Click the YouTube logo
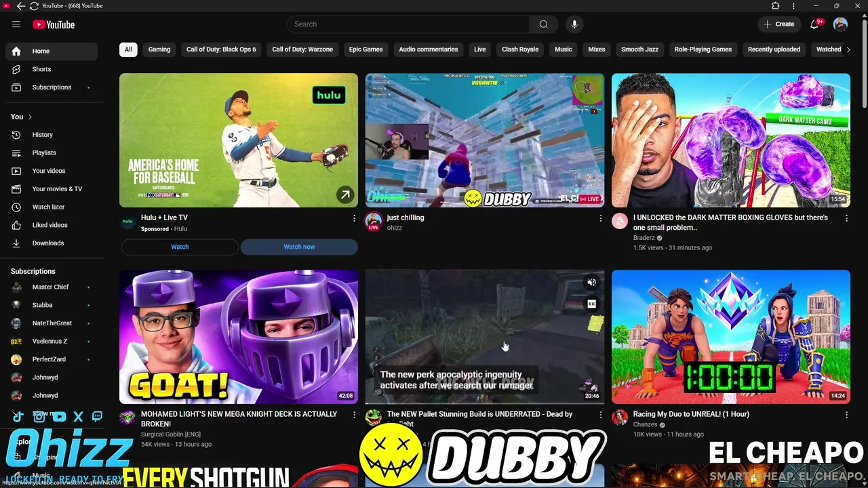This screenshot has width=868, height=488. (x=54, y=24)
